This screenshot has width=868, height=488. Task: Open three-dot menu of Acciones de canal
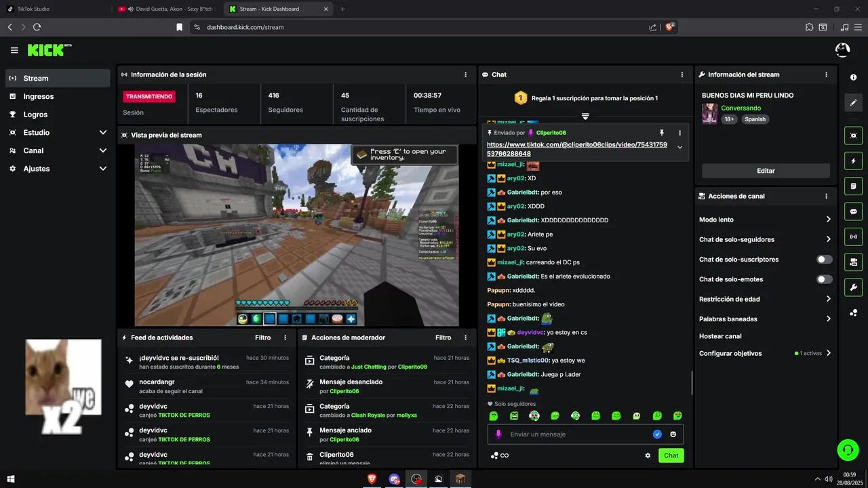tap(826, 196)
